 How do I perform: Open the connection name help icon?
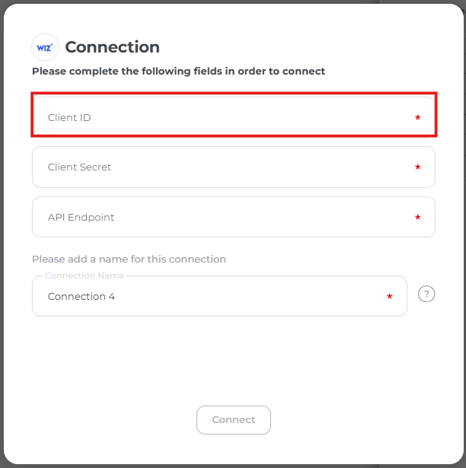coord(426,294)
